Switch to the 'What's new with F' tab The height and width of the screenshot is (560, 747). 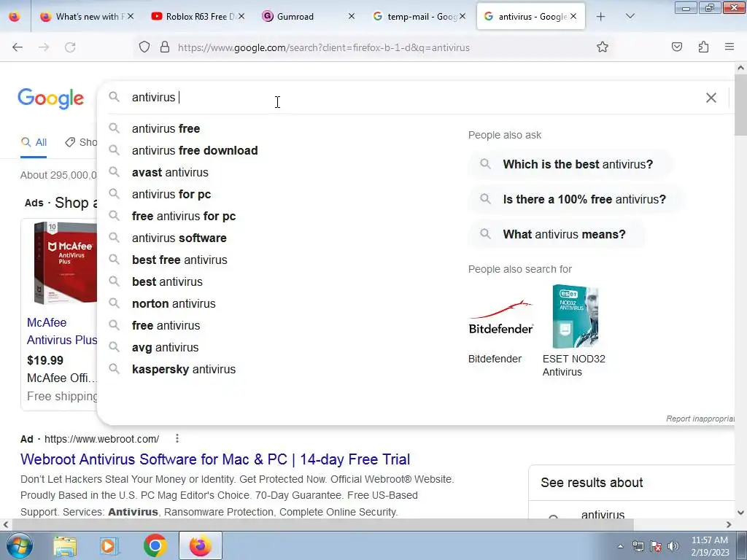(88, 17)
